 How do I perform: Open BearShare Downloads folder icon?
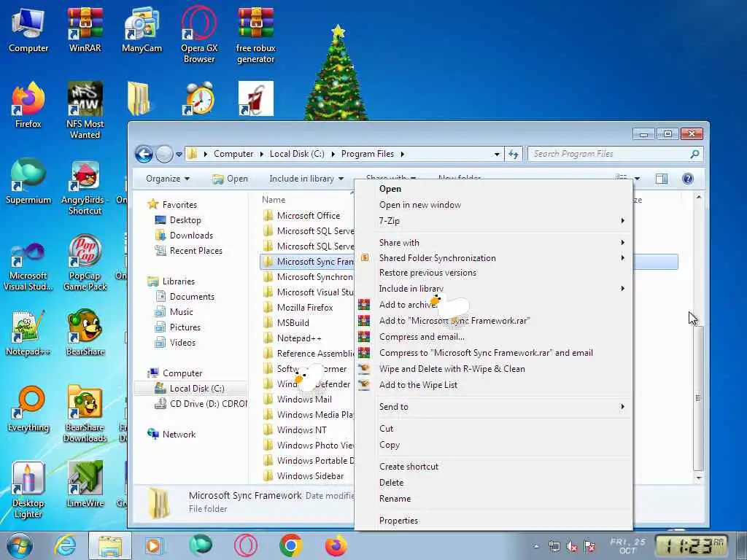(x=85, y=413)
